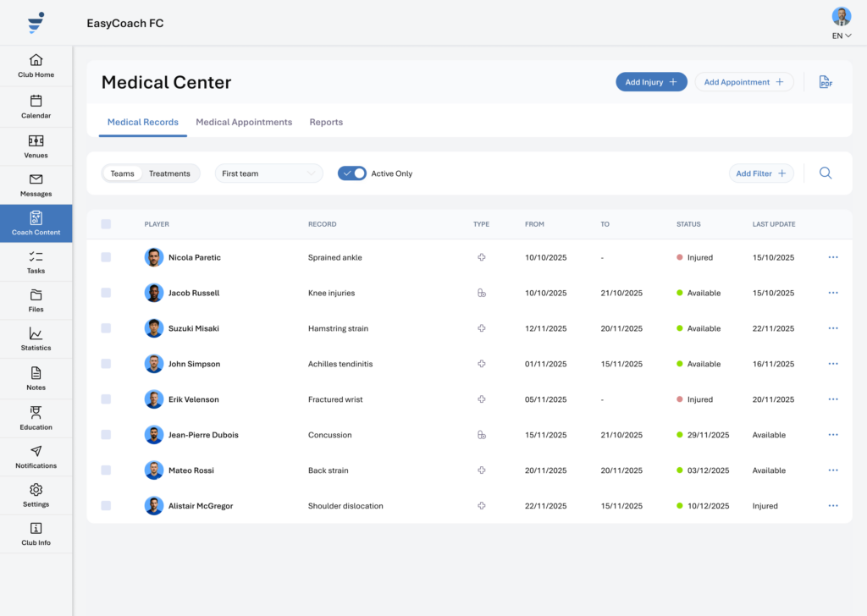The width and height of the screenshot is (867, 616).
Task: Open user profile avatar
Action: [842, 17]
